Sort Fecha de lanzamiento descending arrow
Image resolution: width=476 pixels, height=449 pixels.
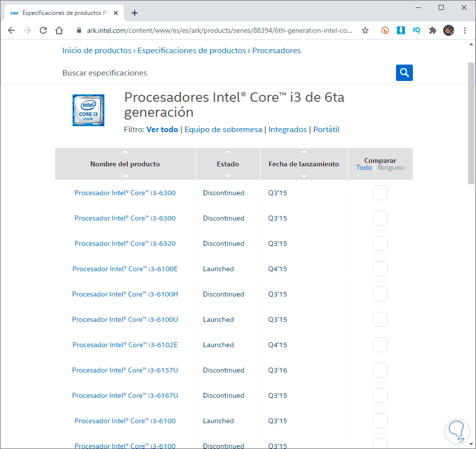pos(304,176)
